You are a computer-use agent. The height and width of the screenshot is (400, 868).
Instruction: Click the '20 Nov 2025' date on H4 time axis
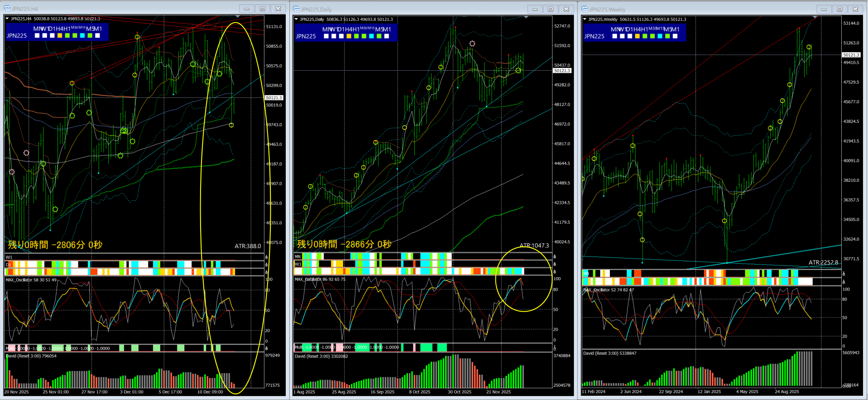point(17,392)
